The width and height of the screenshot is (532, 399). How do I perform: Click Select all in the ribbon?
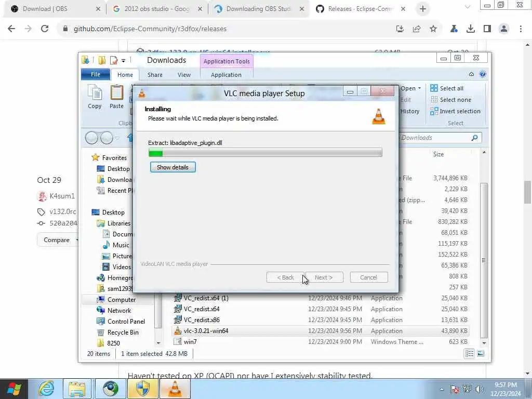pos(446,88)
